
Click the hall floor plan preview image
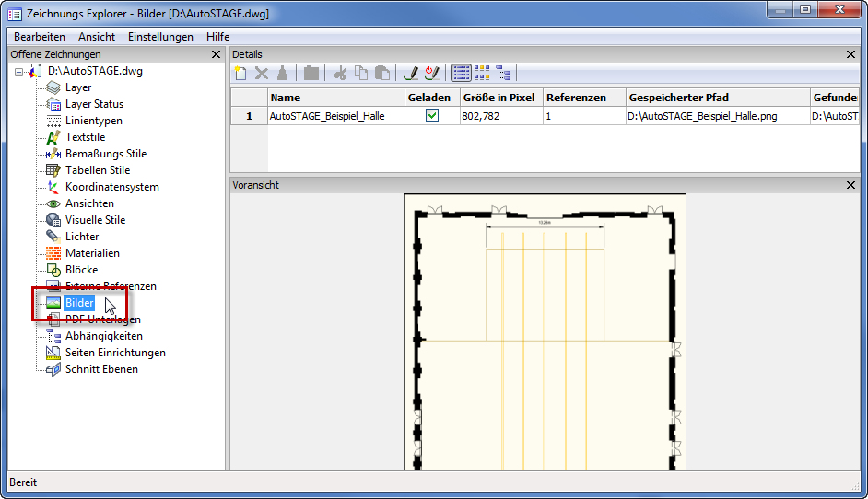pos(545,331)
